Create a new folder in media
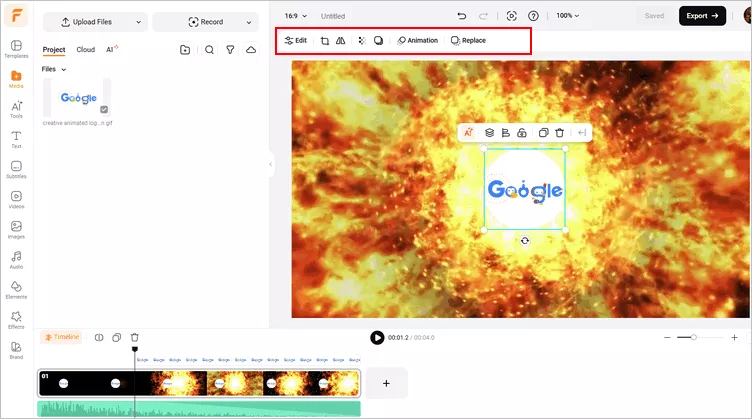This screenshot has height=419, width=752. 185,49
